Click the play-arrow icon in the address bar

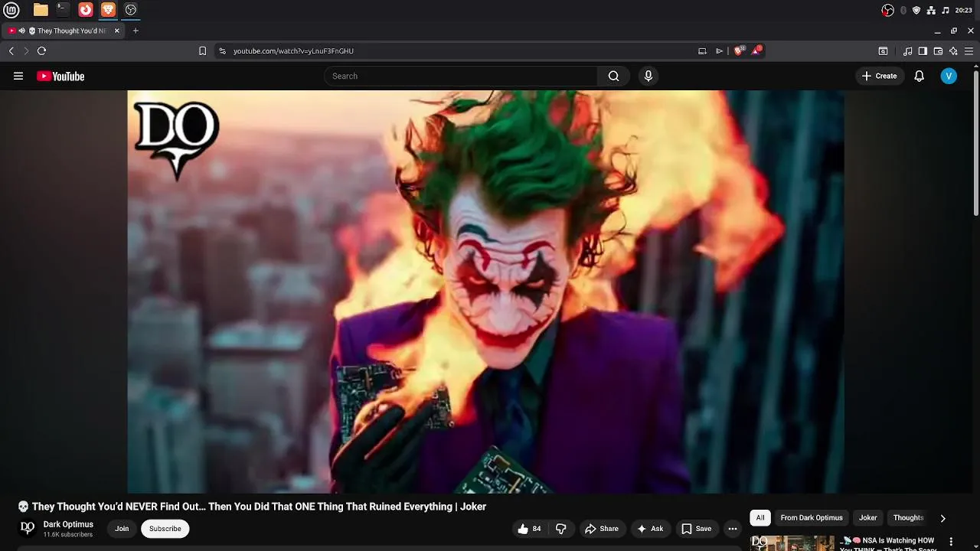tap(719, 51)
